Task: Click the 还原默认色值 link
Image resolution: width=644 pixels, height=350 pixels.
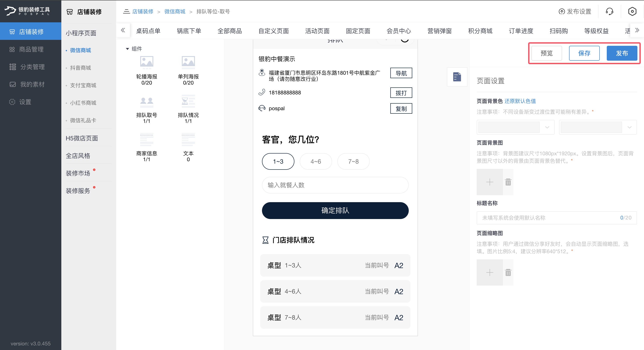Action: click(x=520, y=101)
